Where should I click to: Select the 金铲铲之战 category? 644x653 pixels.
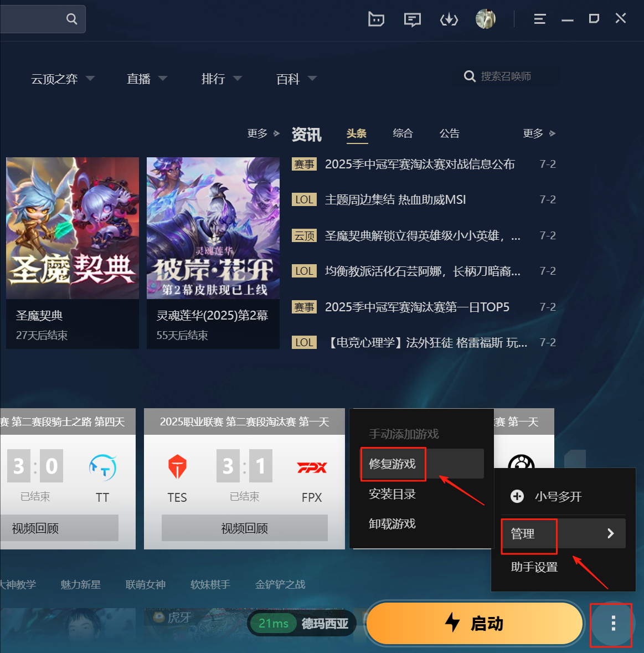(280, 584)
